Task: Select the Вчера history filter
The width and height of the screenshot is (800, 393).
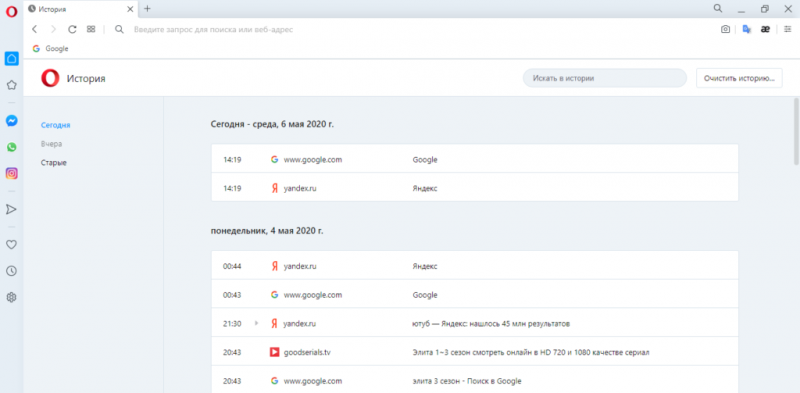Action: (52, 144)
